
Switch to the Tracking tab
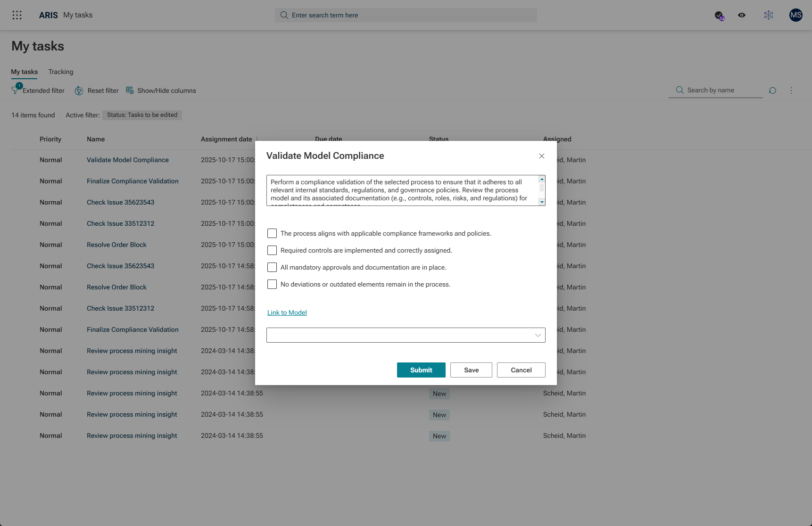[x=61, y=72]
